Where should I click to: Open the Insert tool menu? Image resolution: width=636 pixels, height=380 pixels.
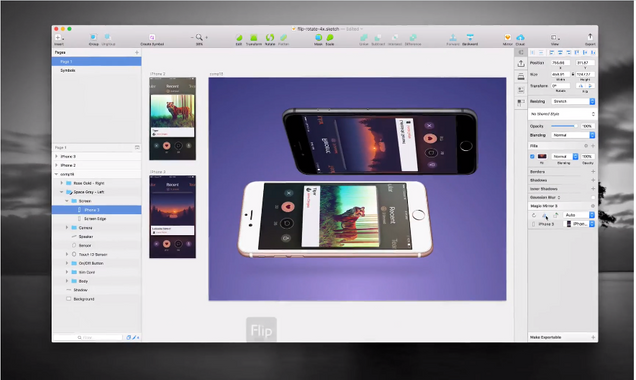tap(59, 38)
